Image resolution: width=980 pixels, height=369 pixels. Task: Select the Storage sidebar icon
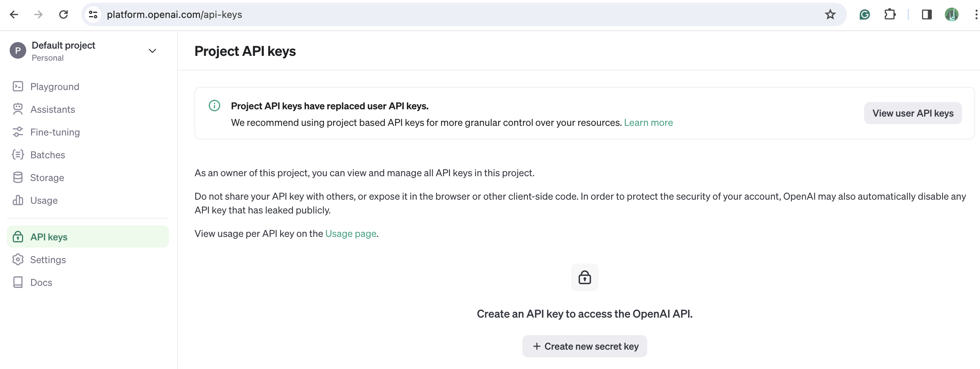point(18,177)
